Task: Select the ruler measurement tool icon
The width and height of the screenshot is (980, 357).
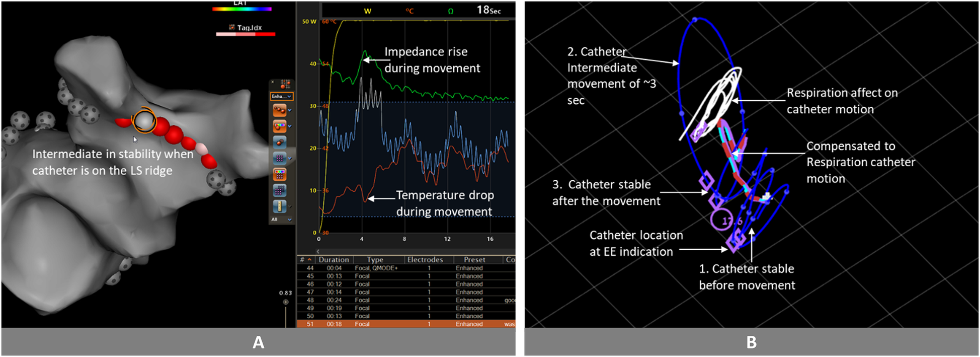Action: (x=279, y=206)
